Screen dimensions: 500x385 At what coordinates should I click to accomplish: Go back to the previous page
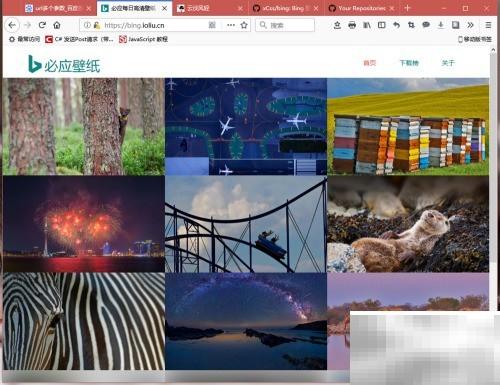point(12,25)
